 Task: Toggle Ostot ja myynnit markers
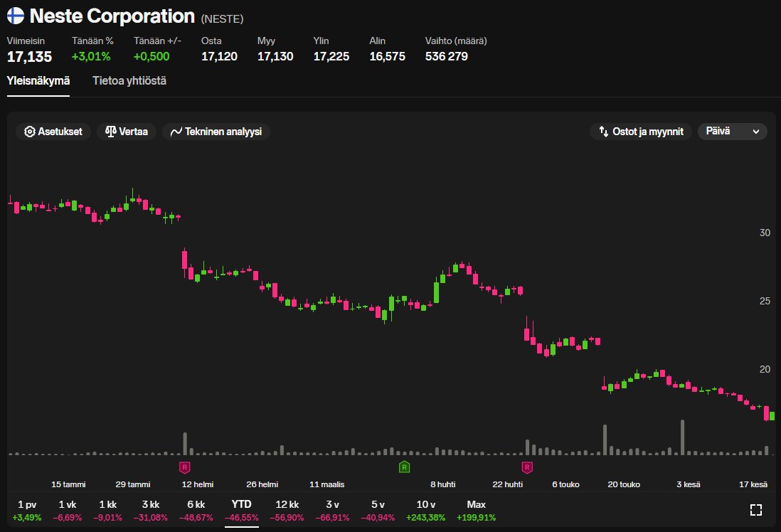641,132
